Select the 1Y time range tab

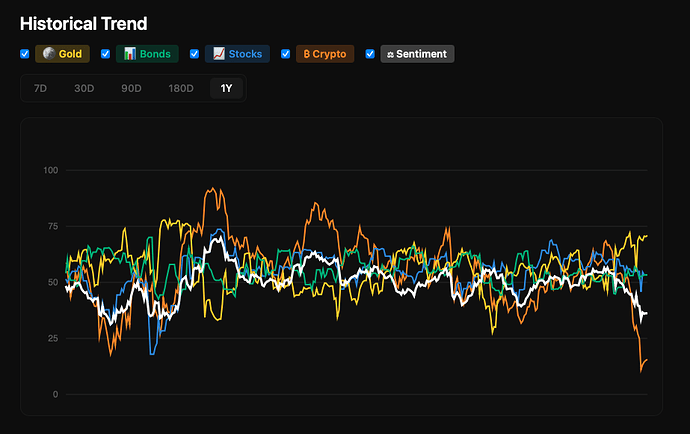click(x=226, y=88)
